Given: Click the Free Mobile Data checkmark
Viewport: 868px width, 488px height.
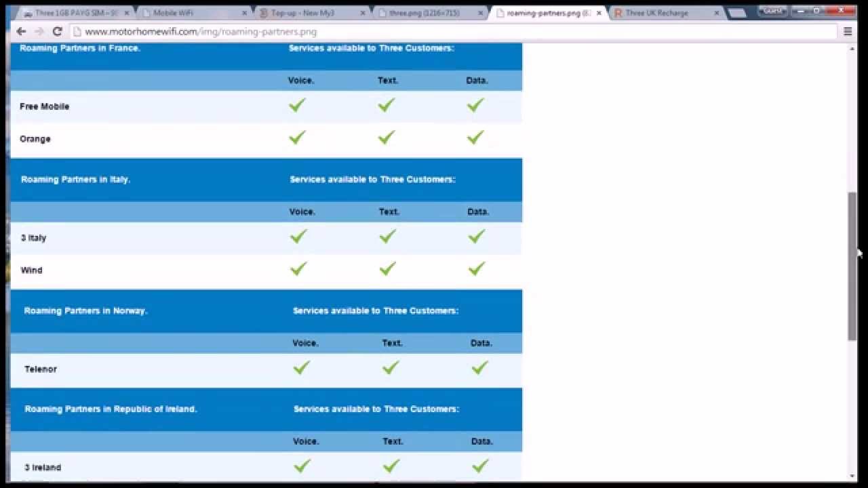Looking at the screenshot, I should tap(475, 105).
